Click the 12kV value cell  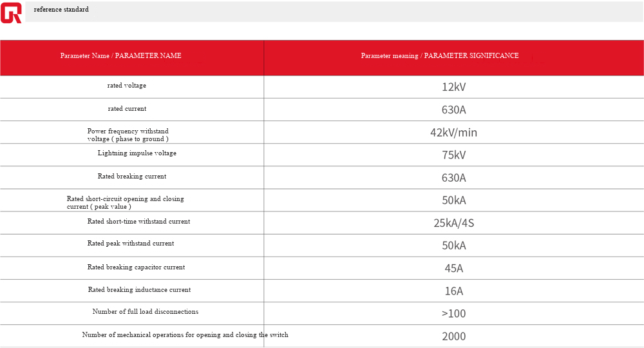tap(453, 87)
